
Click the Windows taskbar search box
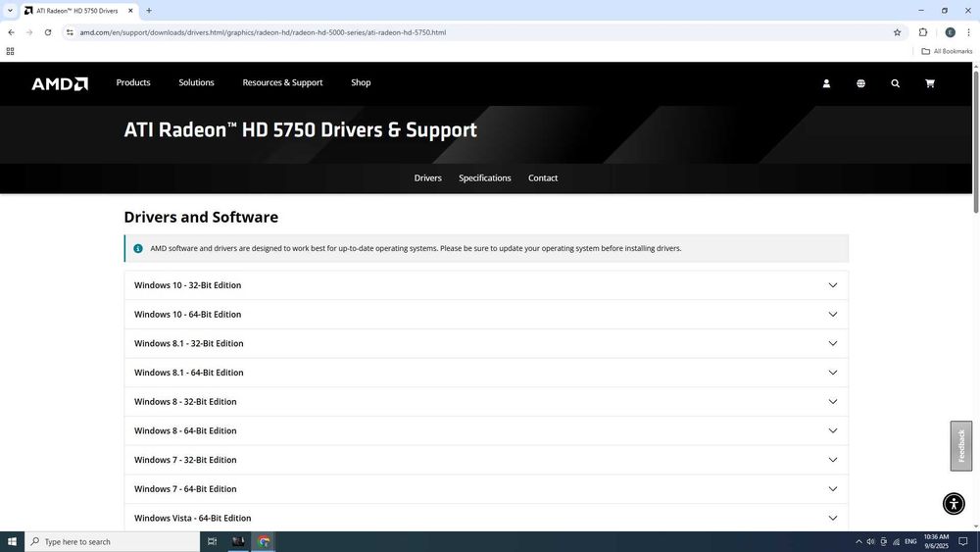coord(112,541)
